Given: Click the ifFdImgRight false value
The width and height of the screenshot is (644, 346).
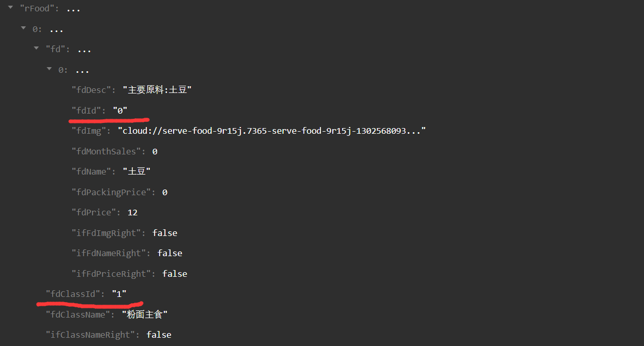Looking at the screenshot, I should coord(165,233).
